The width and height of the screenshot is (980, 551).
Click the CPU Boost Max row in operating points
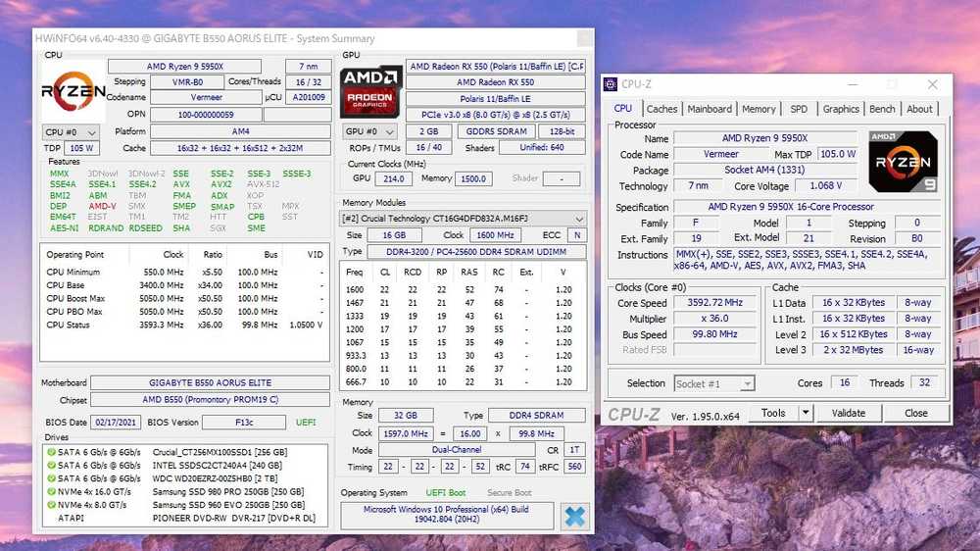184,298
